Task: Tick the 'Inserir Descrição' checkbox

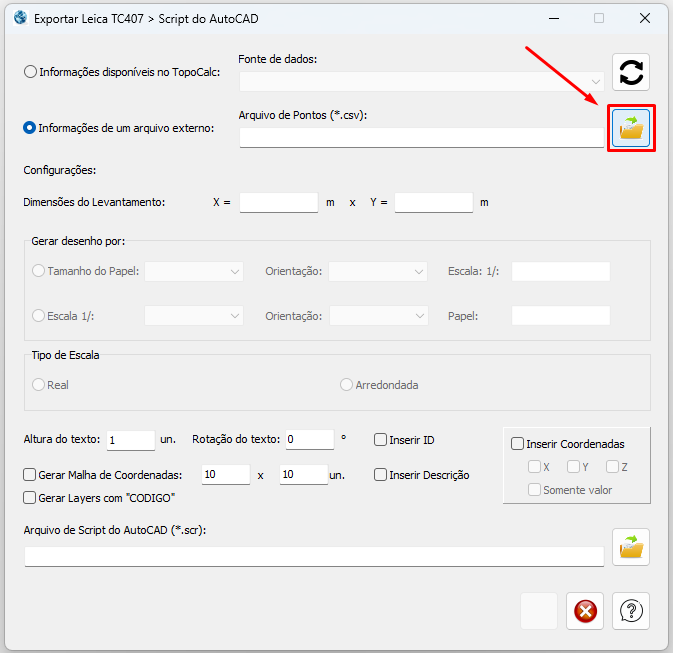Action: coord(381,475)
